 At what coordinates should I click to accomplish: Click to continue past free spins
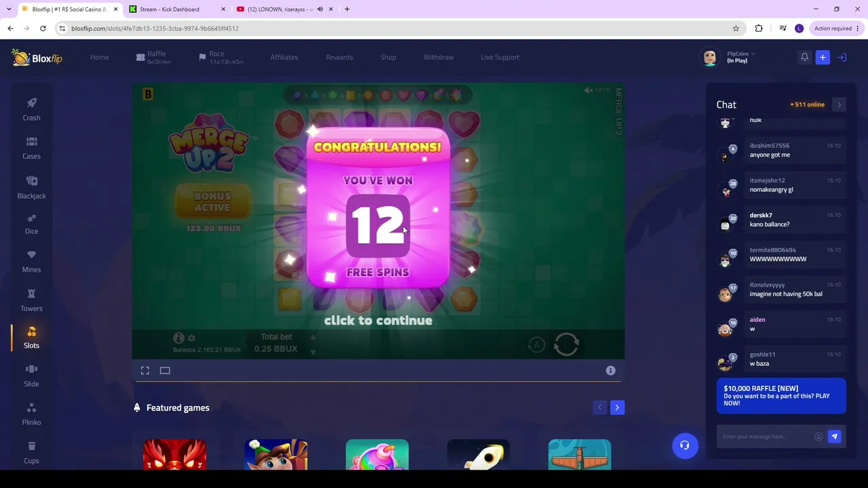[x=378, y=321]
